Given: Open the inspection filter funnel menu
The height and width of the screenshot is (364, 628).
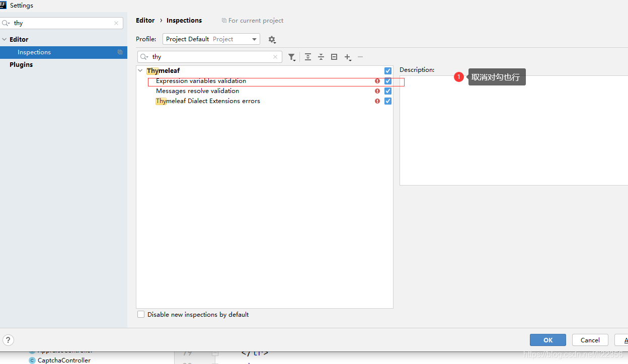Looking at the screenshot, I should tap(292, 57).
